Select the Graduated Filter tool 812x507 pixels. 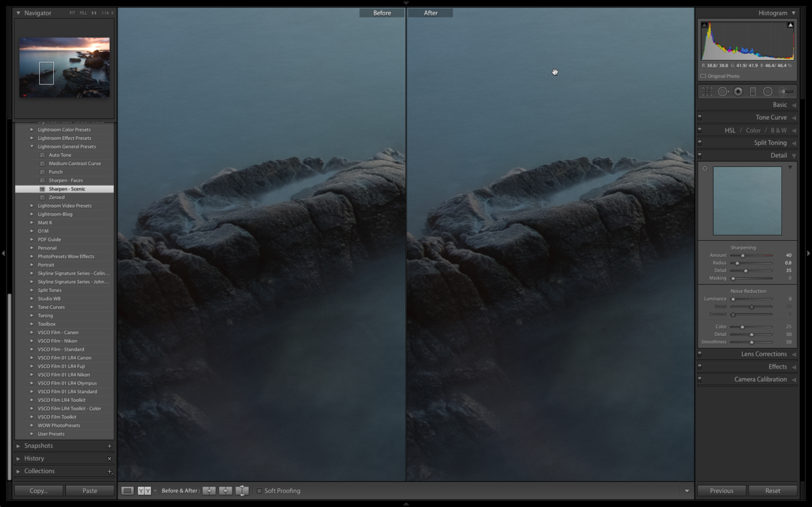[x=753, y=92]
